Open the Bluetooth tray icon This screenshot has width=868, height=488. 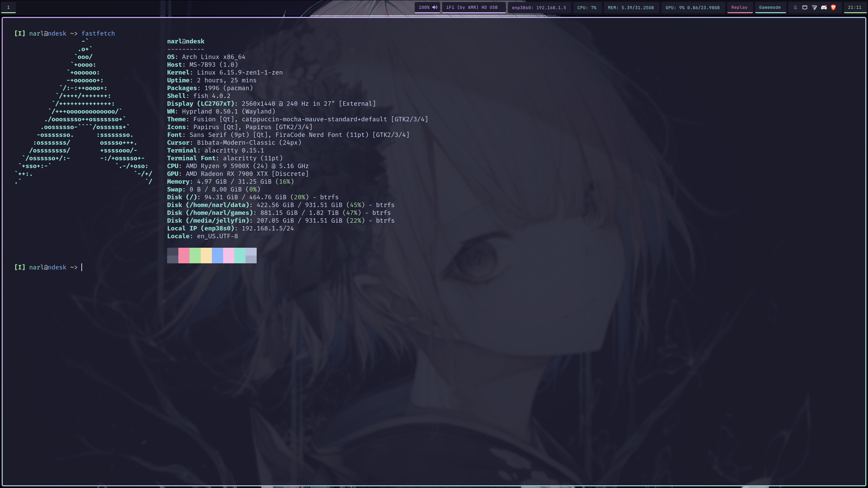tap(795, 7)
